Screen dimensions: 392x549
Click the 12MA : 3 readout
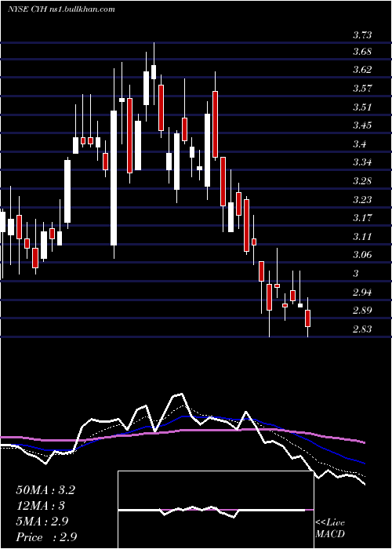pos(40,506)
